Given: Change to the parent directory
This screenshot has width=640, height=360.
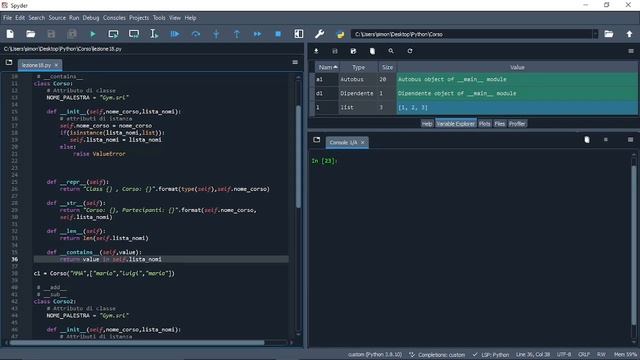Looking at the screenshot, I should [629, 34].
